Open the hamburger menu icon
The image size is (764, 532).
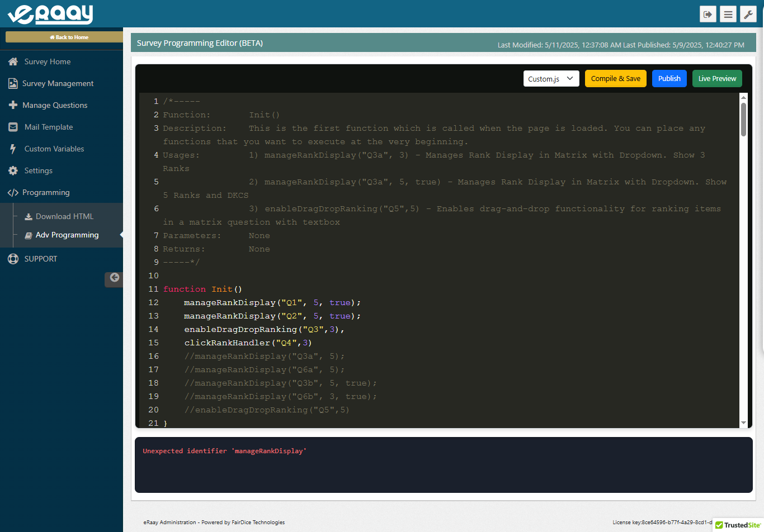point(728,14)
